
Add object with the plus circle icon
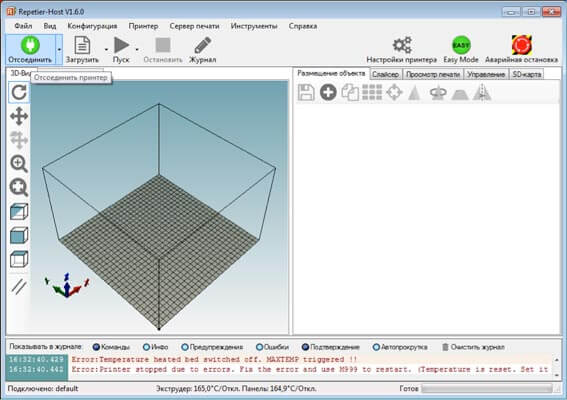pyautogui.click(x=328, y=92)
